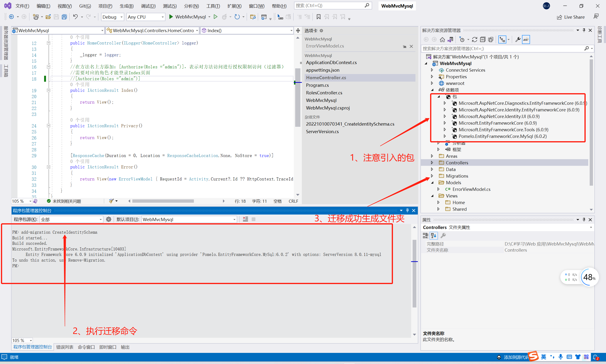Switch to the 错误列表 tab

click(x=65, y=347)
